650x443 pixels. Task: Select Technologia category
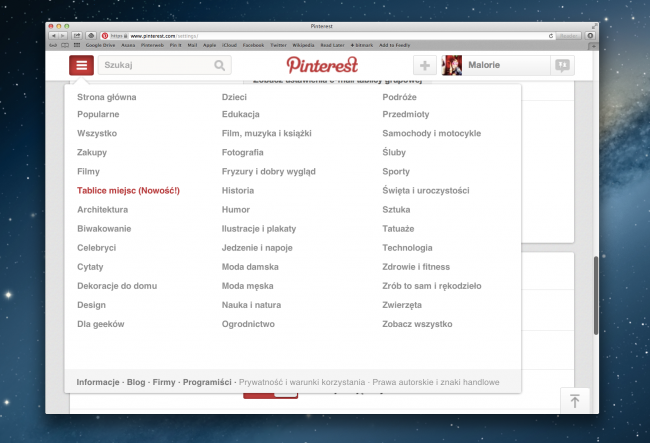407,248
